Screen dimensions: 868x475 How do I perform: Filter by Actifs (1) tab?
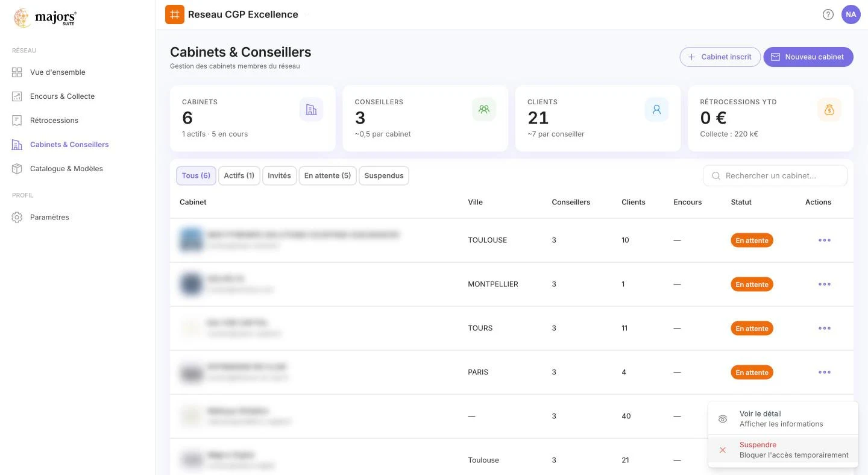coord(239,175)
